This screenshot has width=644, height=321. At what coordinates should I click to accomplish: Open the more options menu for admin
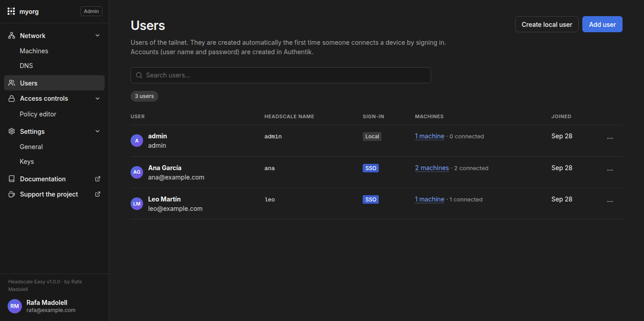(610, 138)
